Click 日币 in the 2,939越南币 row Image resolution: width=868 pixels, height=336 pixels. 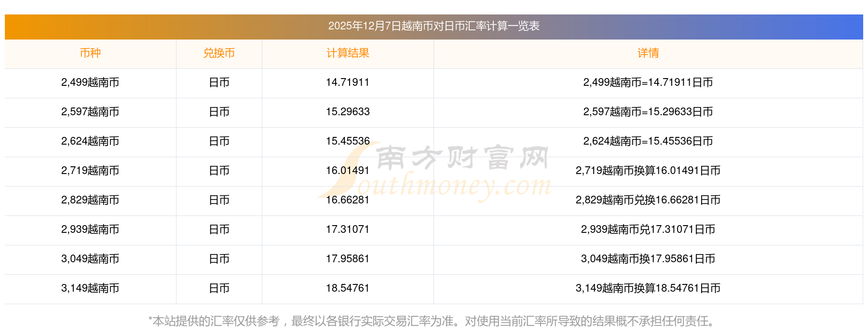click(219, 229)
